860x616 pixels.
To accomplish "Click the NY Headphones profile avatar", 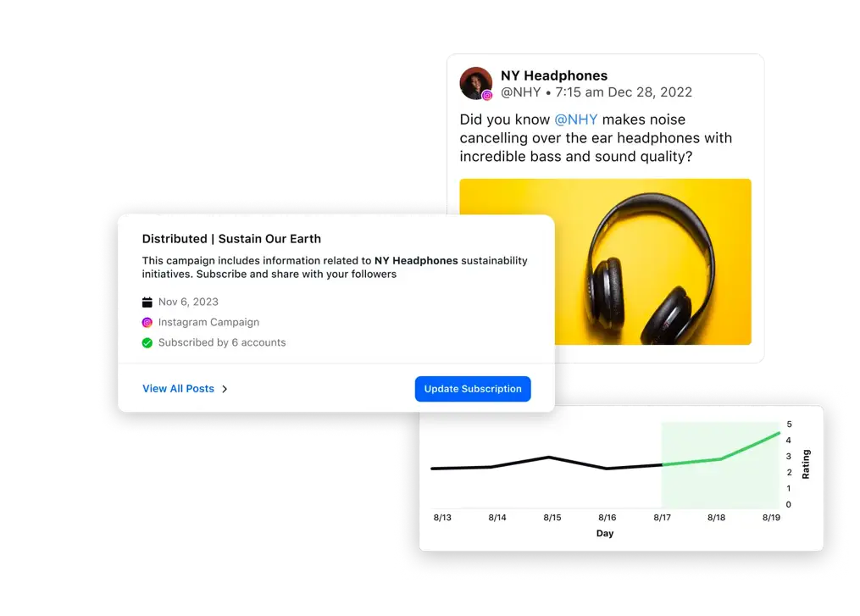I will [x=475, y=83].
